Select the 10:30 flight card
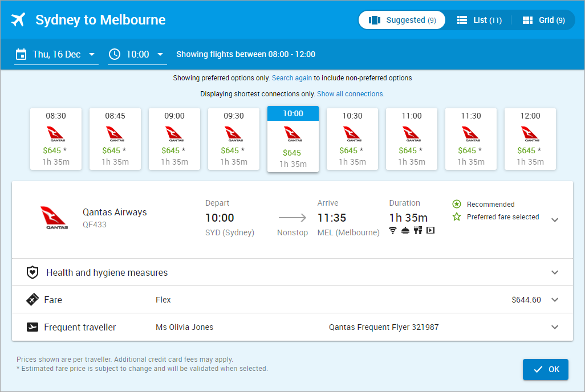Screen dimensions: 585x392 coord(352,139)
